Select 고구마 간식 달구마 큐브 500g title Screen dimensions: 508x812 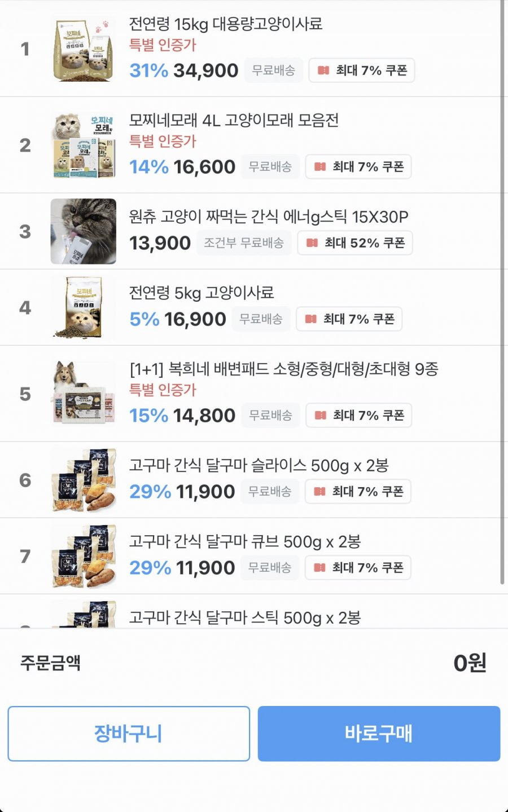pyautogui.click(x=244, y=542)
